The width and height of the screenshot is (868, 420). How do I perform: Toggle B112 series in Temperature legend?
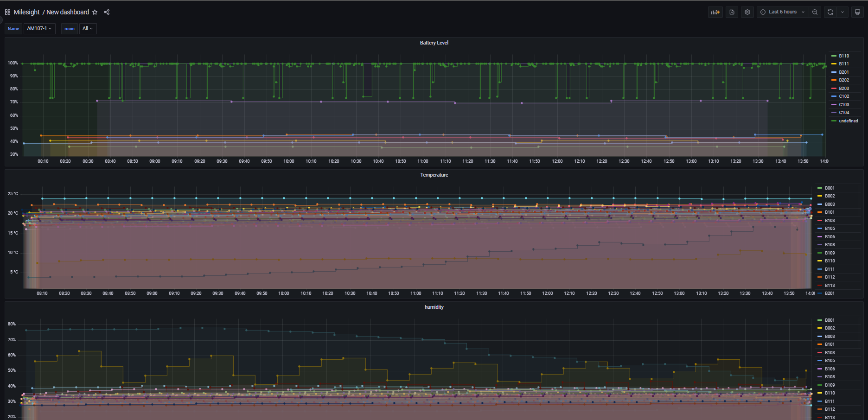tap(830, 277)
